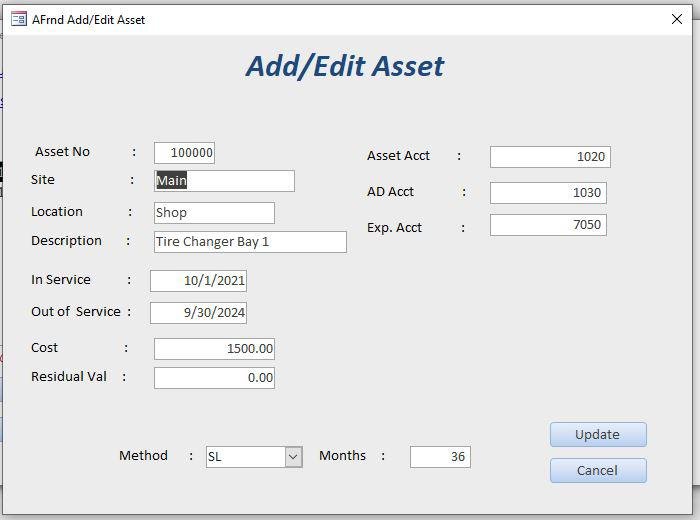This screenshot has height=520, width=700.
Task: Close the Add/Edit Asset dialog
Action: pyautogui.click(x=677, y=19)
